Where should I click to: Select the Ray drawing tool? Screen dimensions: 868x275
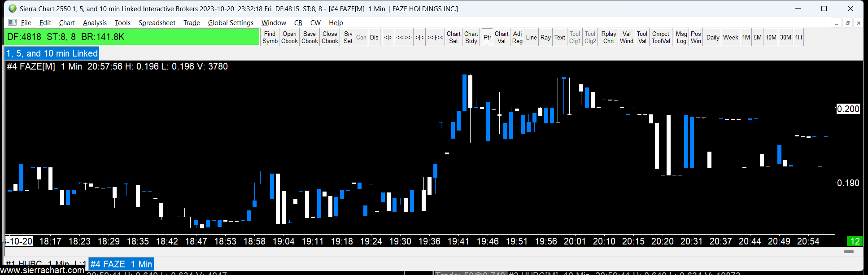(545, 37)
